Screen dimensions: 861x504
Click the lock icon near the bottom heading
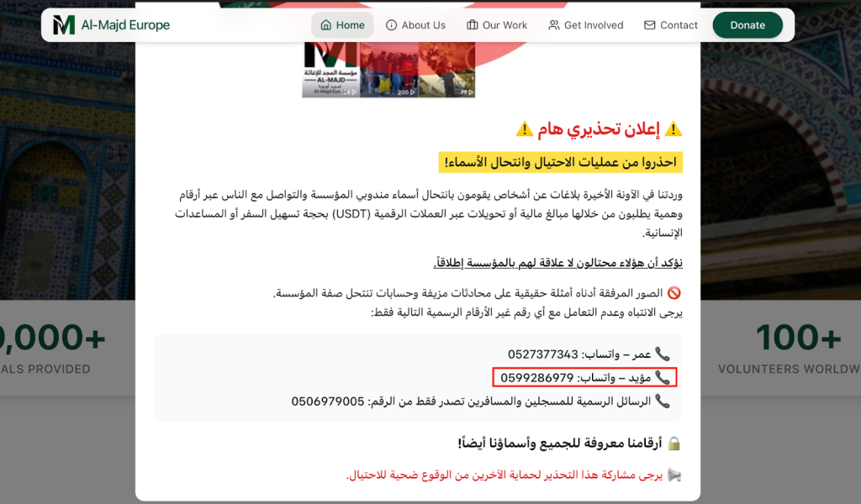[x=673, y=443]
